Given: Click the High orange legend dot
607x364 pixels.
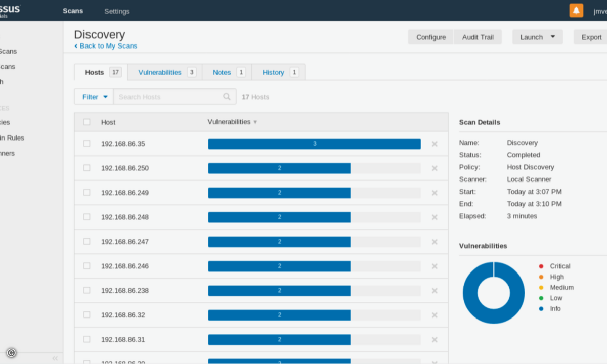Looking at the screenshot, I should click(541, 277).
